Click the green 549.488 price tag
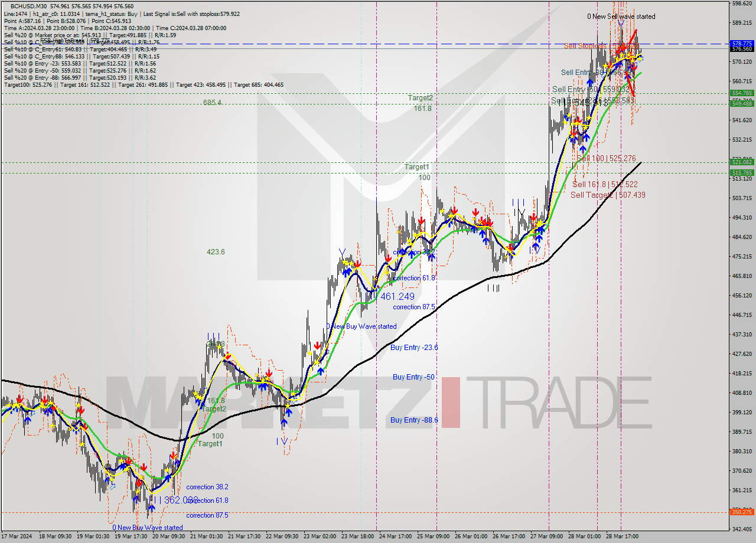The image size is (756, 543). 742,103
